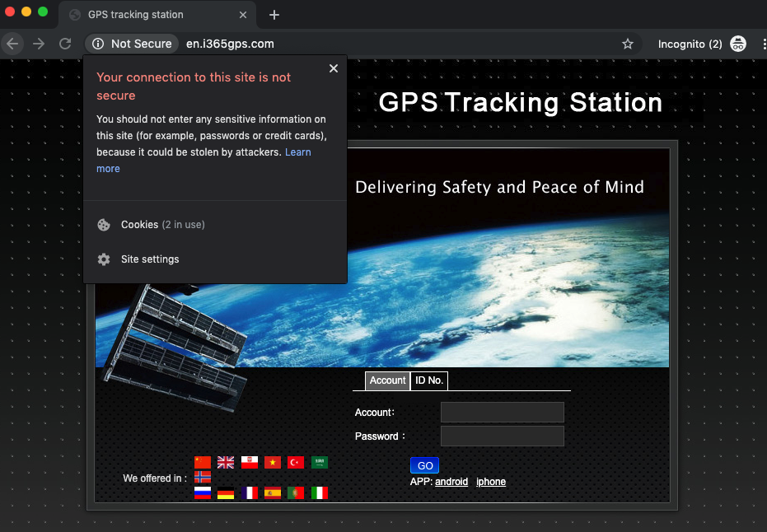The width and height of the screenshot is (767, 532).
Task: Open Site settings from the popup
Action: coord(149,259)
